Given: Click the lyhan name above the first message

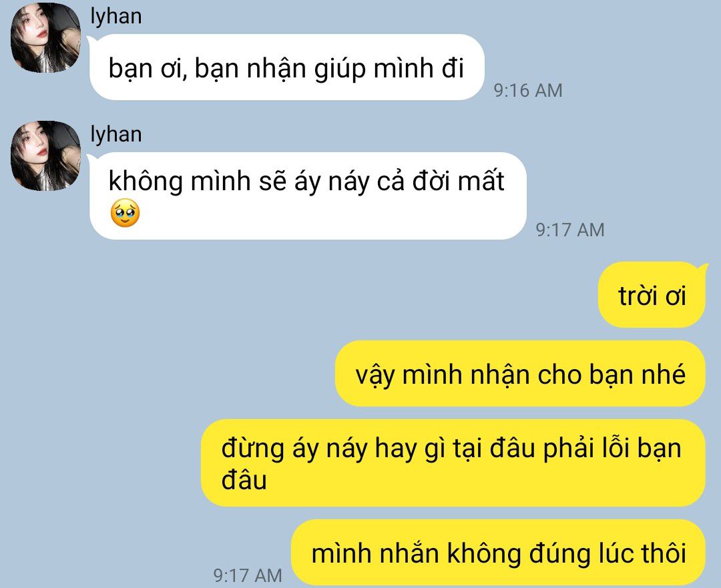Looking at the screenshot, I should [x=116, y=17].
